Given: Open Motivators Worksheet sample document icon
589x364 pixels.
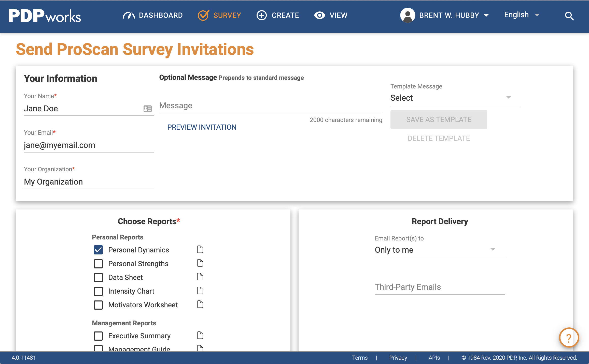Looking at the screenshot, I should tap(200, 304).
